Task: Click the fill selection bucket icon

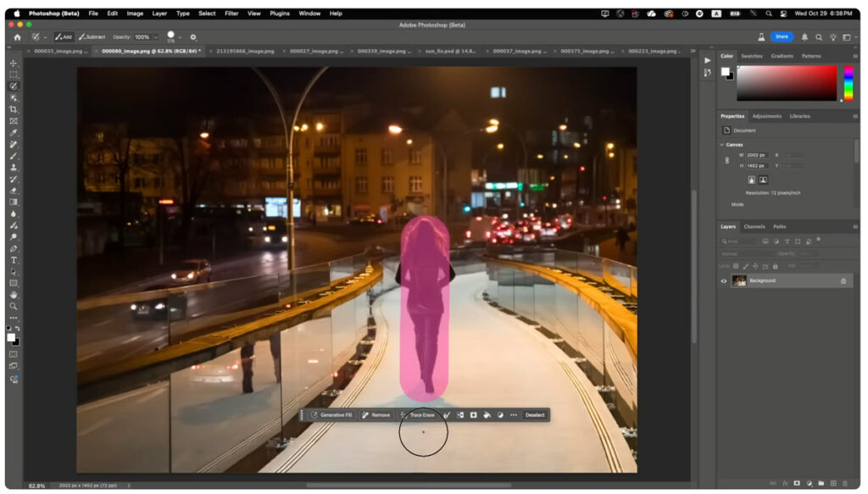Action: click(x=487, y=415)
